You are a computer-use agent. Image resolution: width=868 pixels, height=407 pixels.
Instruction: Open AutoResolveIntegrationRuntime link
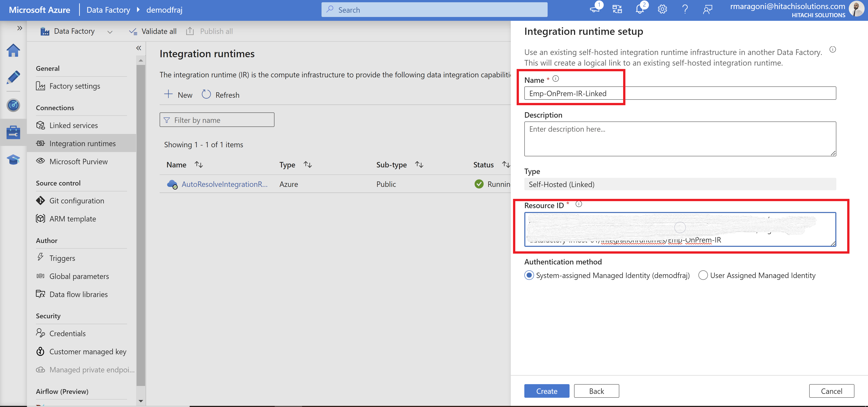pyautogui.click(x=225, y=184)
